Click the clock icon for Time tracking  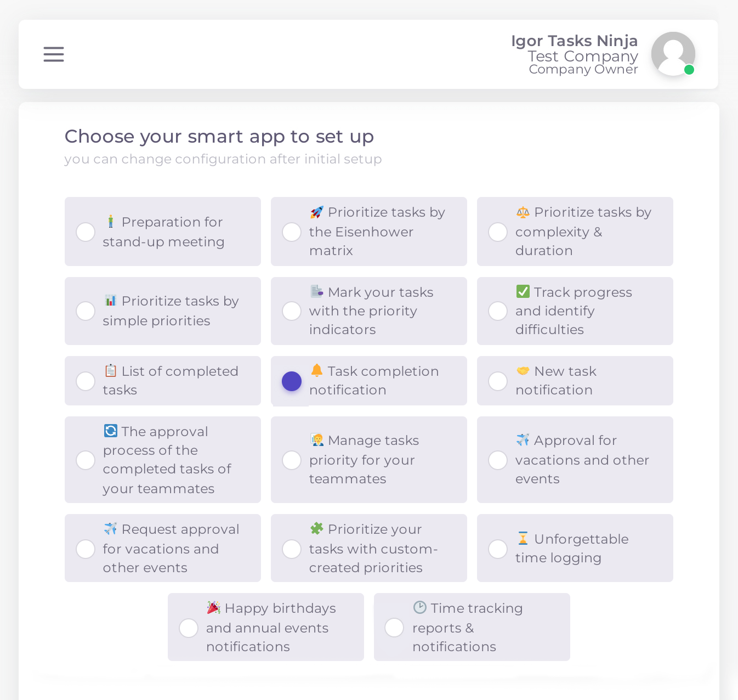pyautogui.click(x=420, y=607)
